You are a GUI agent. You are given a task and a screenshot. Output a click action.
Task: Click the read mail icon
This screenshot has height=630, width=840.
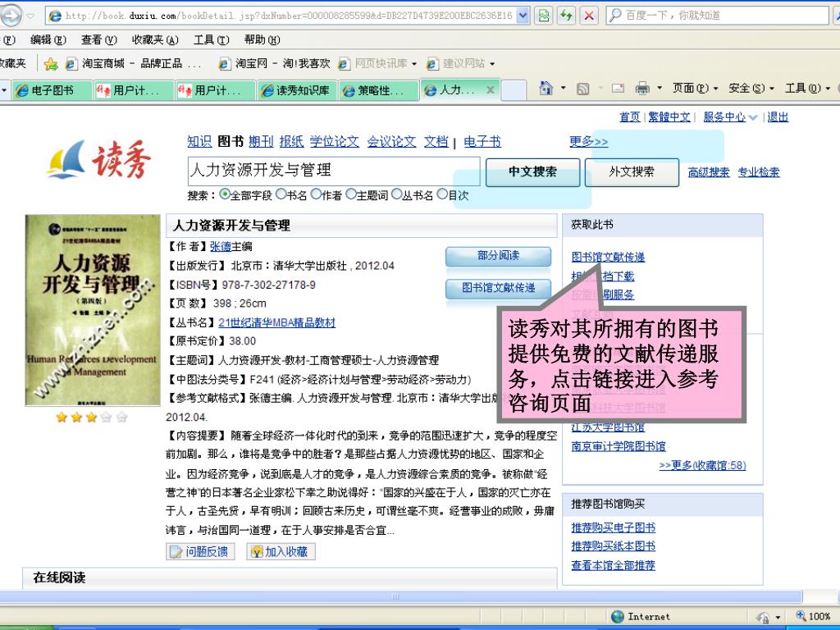(x=618, y=89)
